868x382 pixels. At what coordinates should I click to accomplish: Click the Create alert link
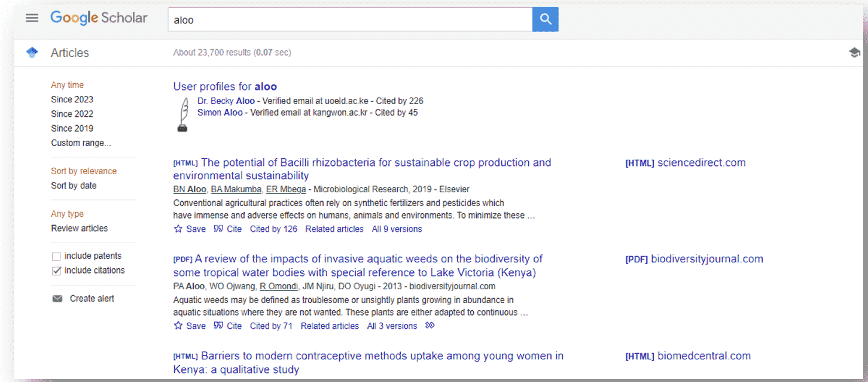click(x=92, y=298)
